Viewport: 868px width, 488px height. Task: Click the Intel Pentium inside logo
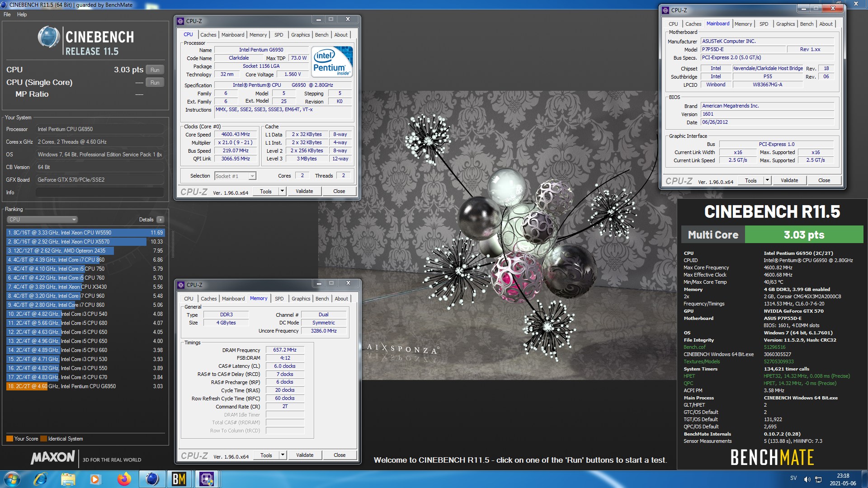[x=332, y=62]
